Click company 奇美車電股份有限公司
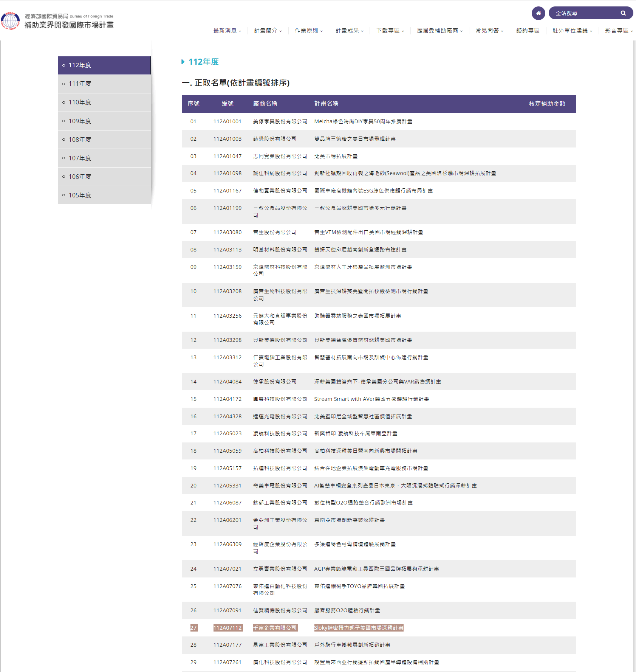 tap(280, 486)
